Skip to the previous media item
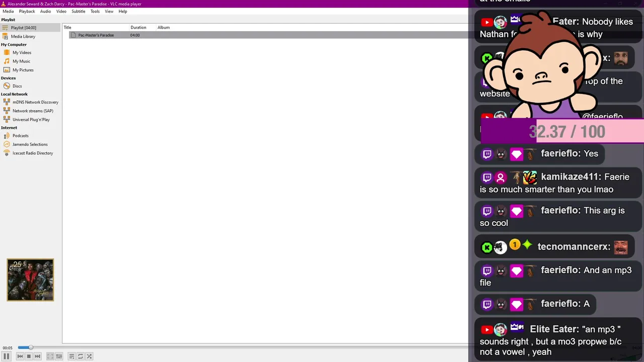Image resolution: width=644 pixels, height=362 pixels. [x=20, y=356]
